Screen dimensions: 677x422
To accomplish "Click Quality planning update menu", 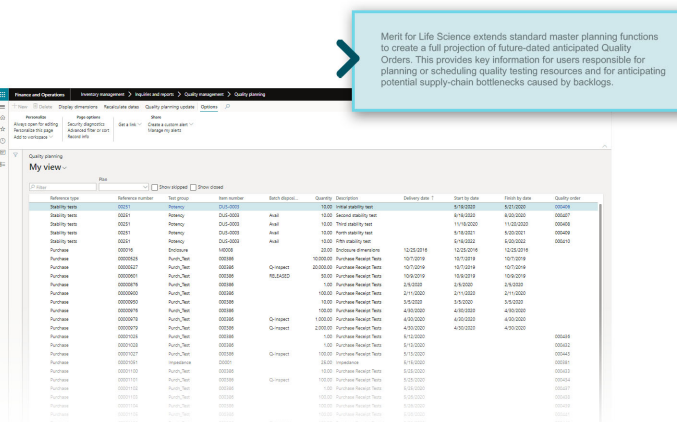I will pyautogui.click(x=170, y=107).
